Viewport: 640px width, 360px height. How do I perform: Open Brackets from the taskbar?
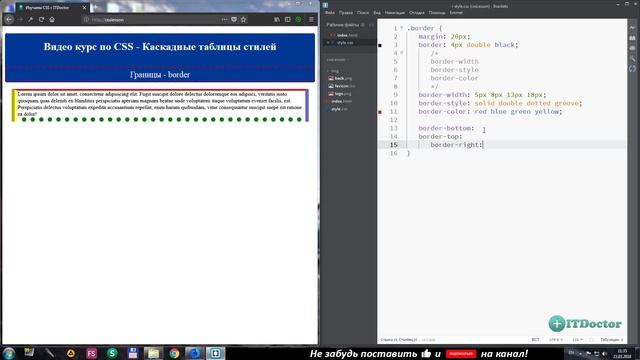216,353
